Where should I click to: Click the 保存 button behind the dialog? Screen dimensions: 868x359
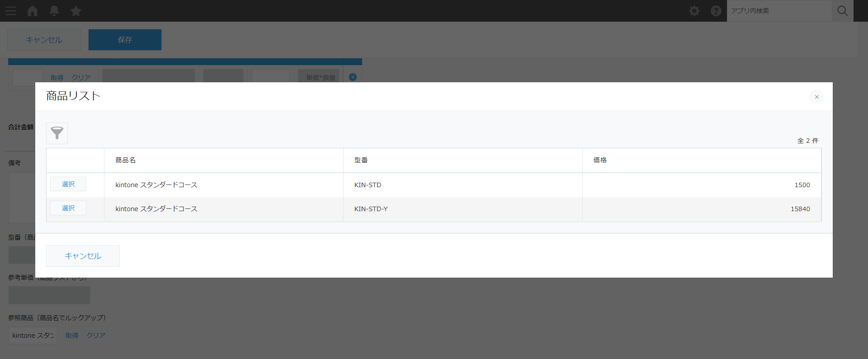125,40
